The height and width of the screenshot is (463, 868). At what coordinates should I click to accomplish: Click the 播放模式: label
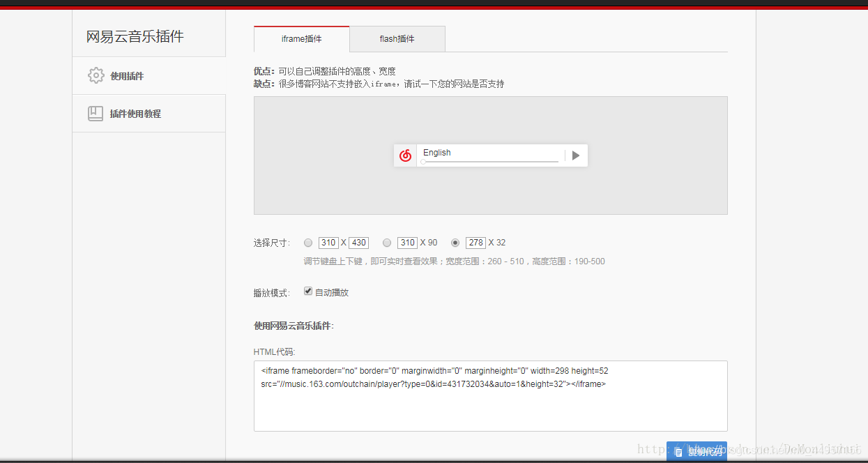272,293
